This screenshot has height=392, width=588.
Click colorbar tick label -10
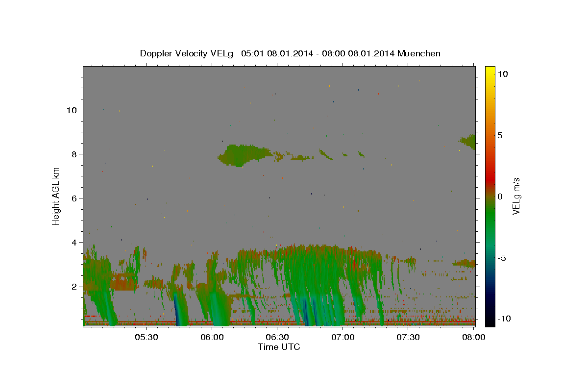[x=504, y=319]
